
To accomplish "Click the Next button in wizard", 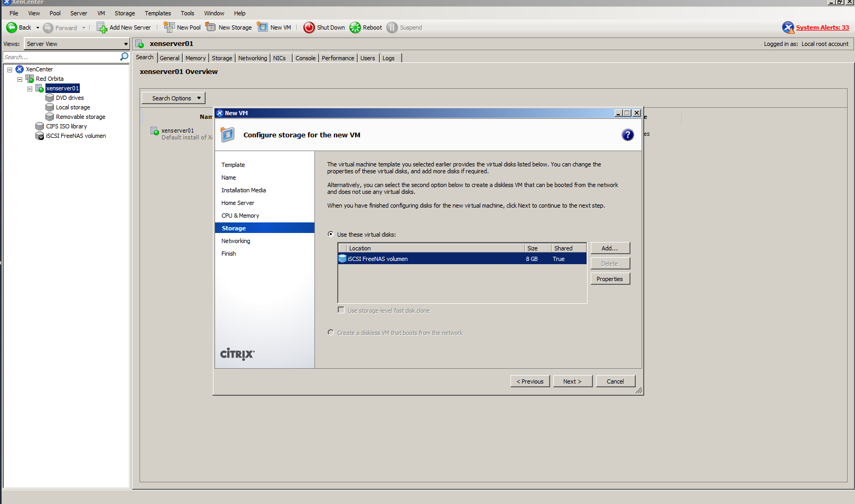I will (x=572, y=381).
